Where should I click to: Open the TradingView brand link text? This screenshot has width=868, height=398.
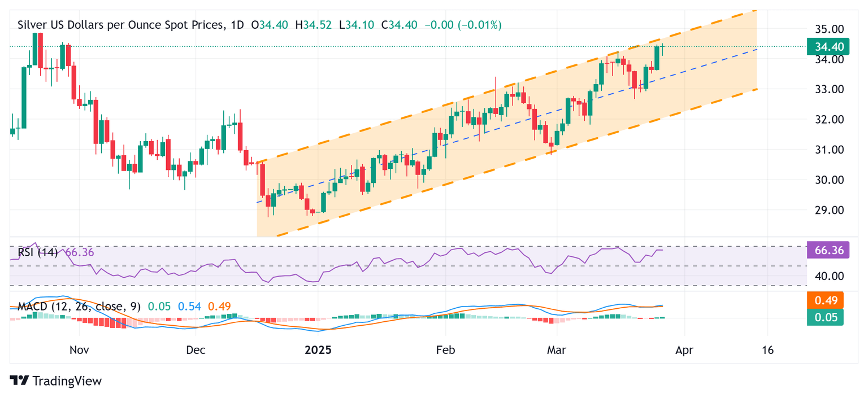pyautogui.click(x=67, y=381)
